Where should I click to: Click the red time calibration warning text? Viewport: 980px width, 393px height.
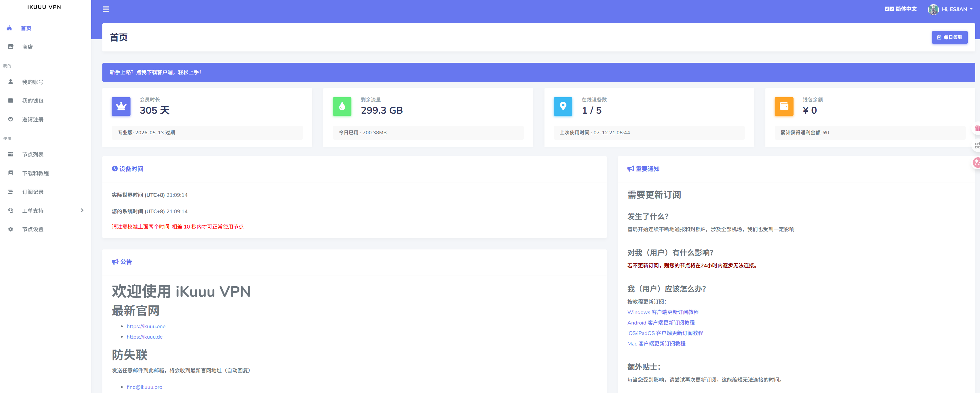click(177, 226)
